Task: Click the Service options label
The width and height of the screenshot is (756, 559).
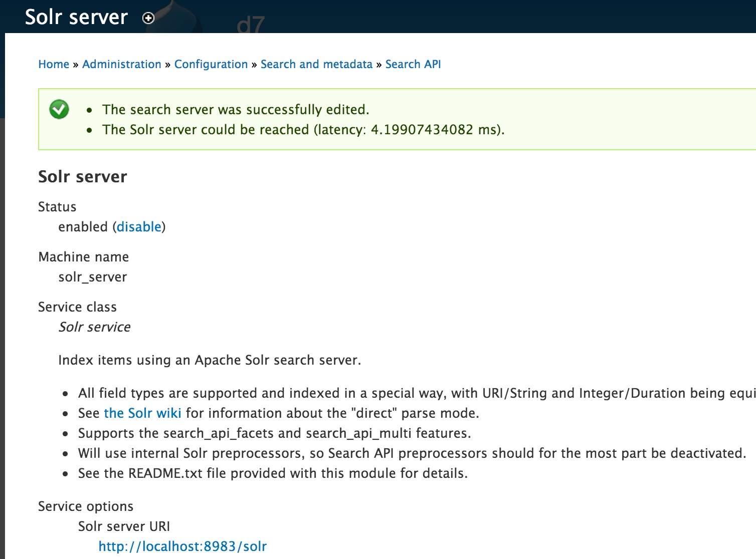Action: (86, 506)
